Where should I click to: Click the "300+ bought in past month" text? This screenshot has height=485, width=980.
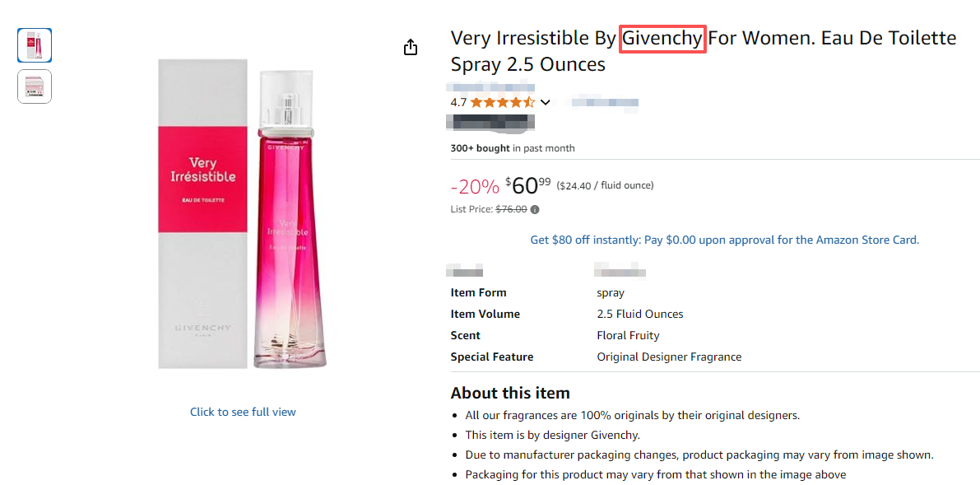point(513,148)
